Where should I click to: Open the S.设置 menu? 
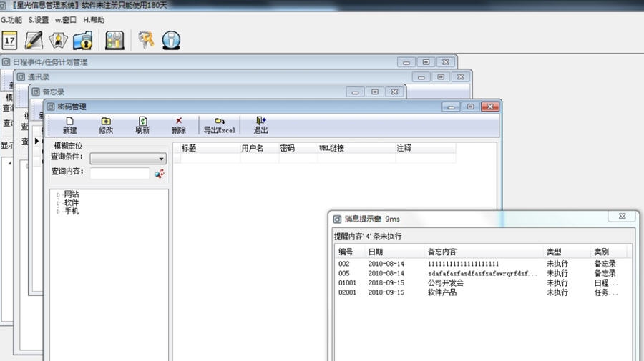point(39,20)
